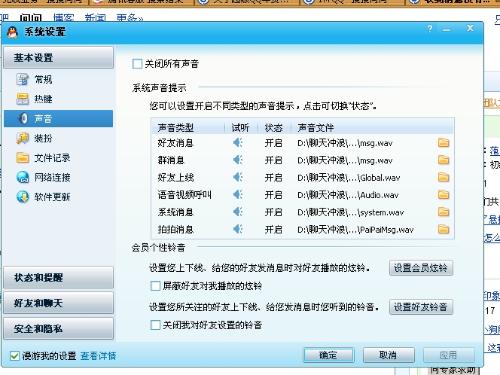Toggle 好友上线 status 开启
Screen dimensions: 500x375
click(274, 177)
